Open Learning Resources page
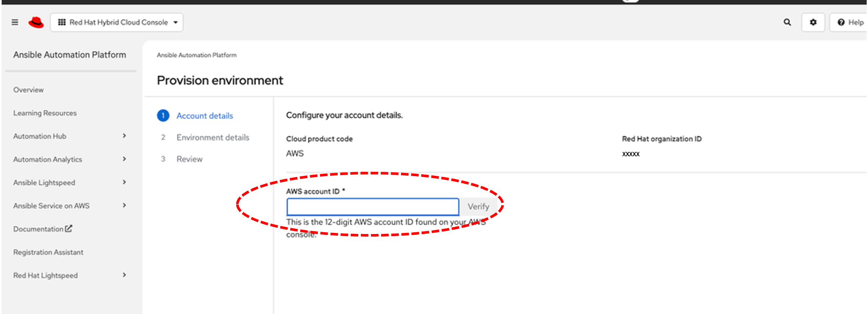Image resolution: width=868 pixels, height=314 pixels. coord(45,113)
